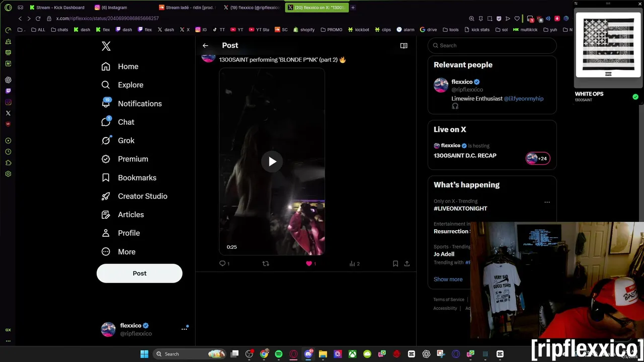The image size is (644, 362).
Task: View post analytics bar-chart icon
Action: coord(352,263)
